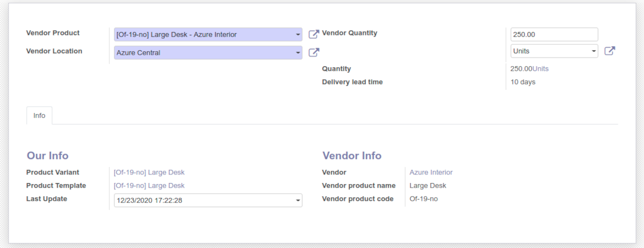
Task: Open the Units selector dropdown arrow
Action: tap(593, 51)
